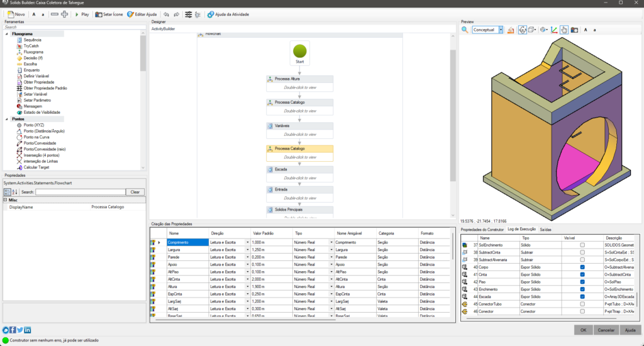644x346 pixels.
Task: Click the large 'A' increase font icon in main toolbar
Action: click(34, 14)
